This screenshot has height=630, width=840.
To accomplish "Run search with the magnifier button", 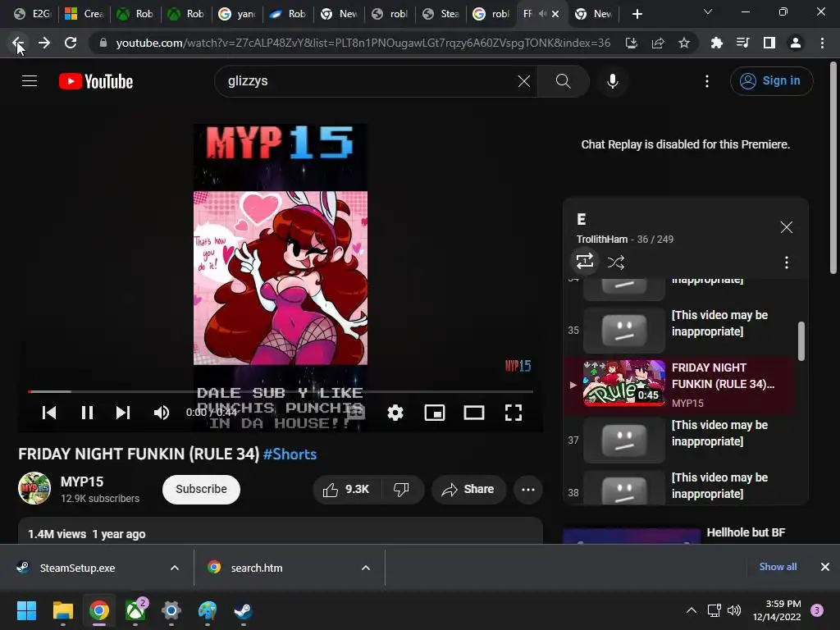I will (x=563, y=81).
